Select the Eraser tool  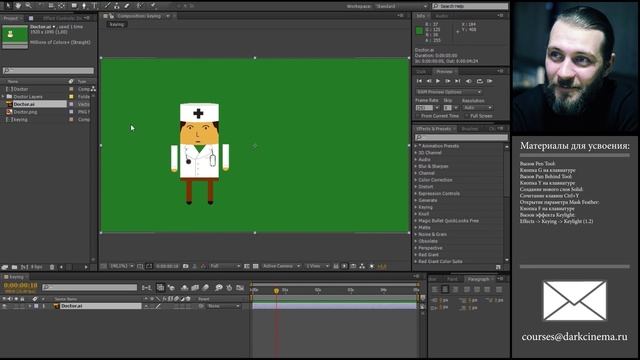pyautogui.click(x=127, y=6)
